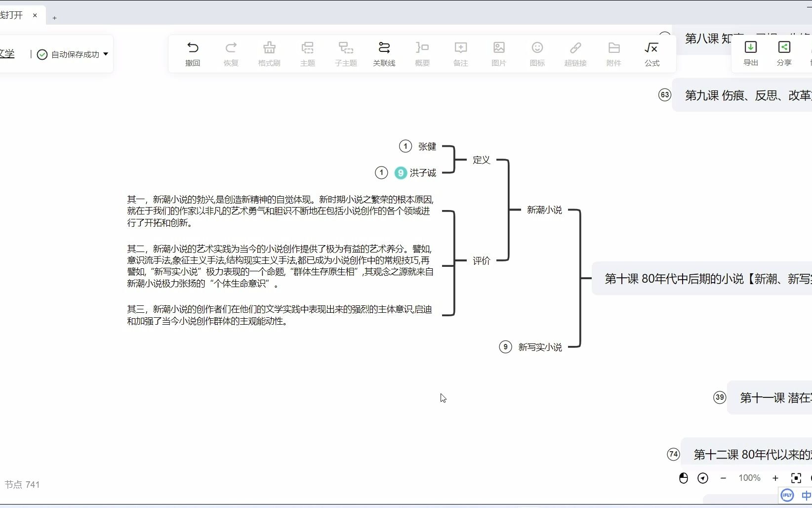Expand the 第十一课 node with 39 children

(720, 397)
